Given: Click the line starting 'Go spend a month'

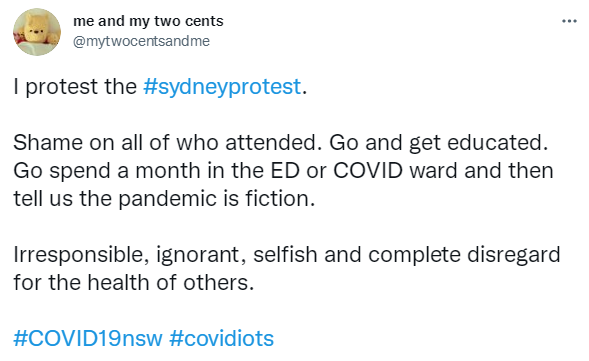Looking at the screenshot, I should click(x=284, y=171).
